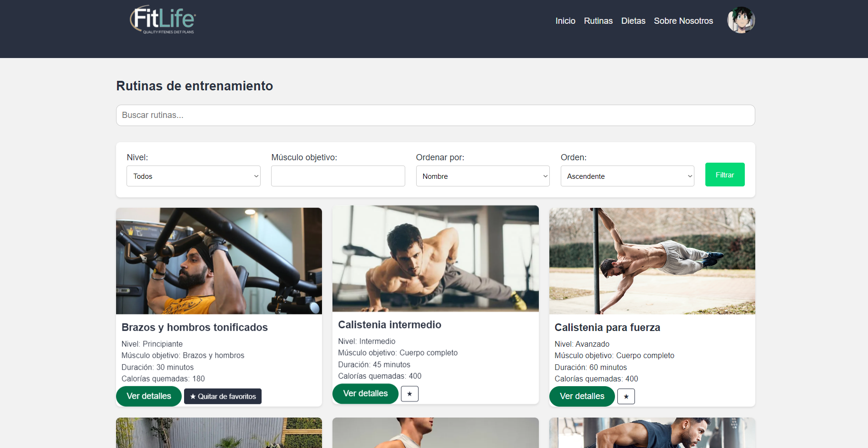Open the Brazos y hombros card image
This screenshot has width=868, height=448.
coord(219,261)
